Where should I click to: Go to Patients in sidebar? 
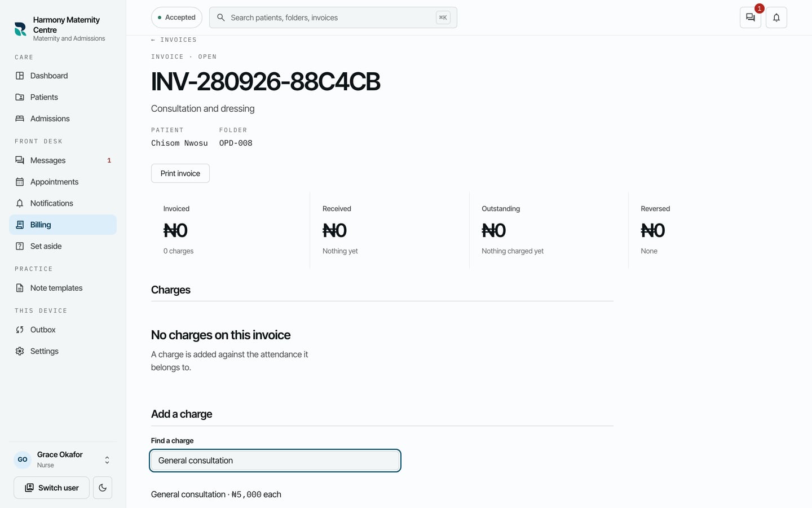pyautogui.click(x=63, y=97)
